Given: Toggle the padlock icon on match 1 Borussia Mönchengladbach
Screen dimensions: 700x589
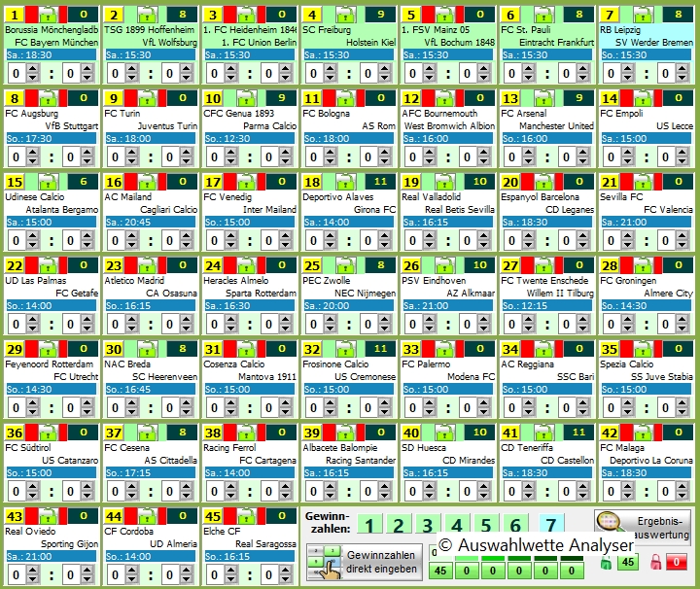Looking at the screenshot, I should click(49, 16).
